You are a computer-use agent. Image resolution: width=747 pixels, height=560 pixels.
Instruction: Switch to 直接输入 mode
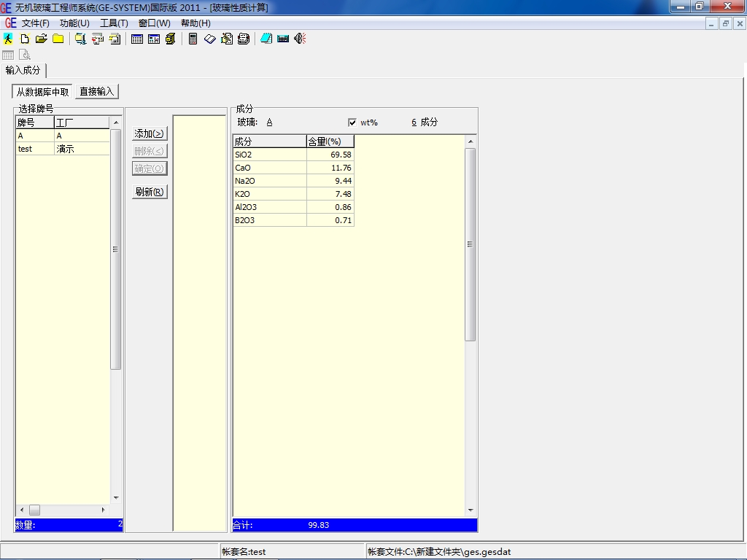(97, 91)
